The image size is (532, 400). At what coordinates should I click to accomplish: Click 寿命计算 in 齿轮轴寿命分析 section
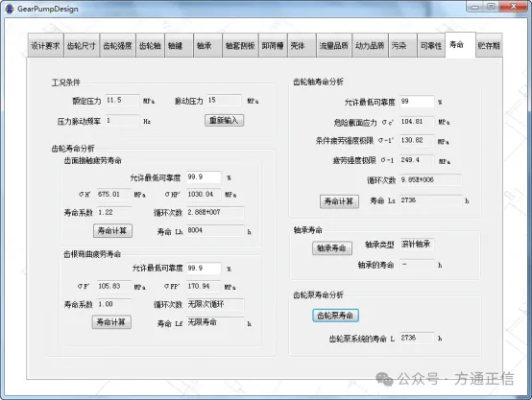(x=339, y=201)
